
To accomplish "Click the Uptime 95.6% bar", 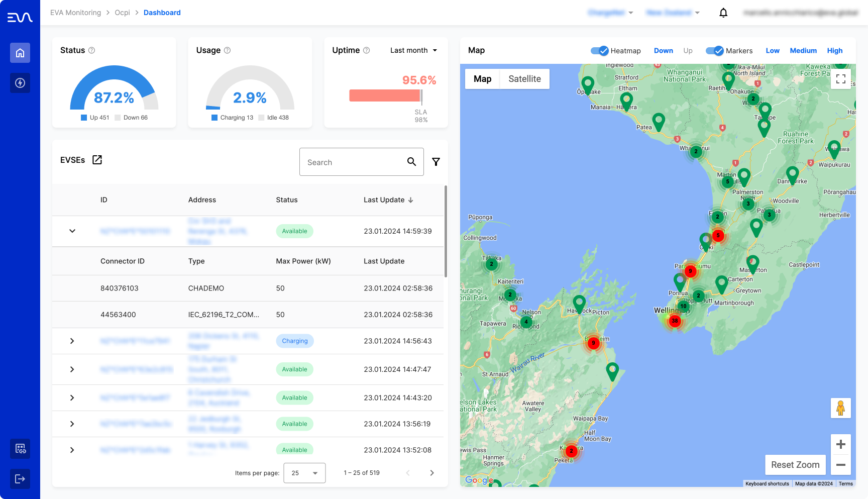I will click(386, 95).
